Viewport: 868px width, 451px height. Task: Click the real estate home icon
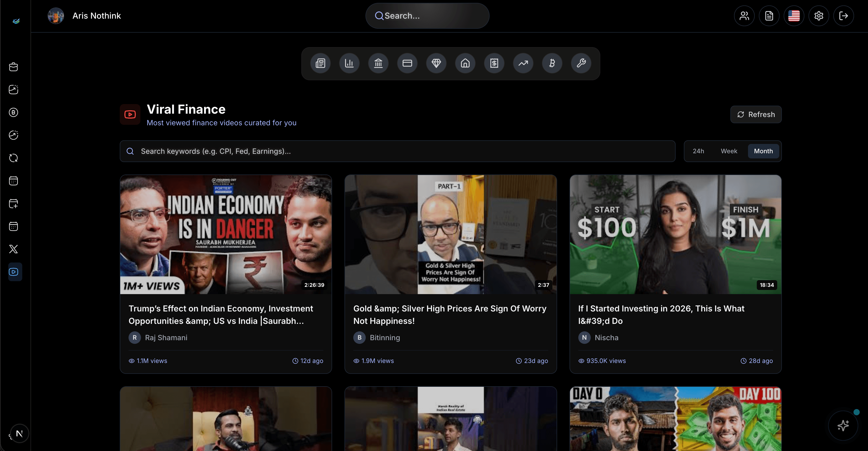click(465, 63)
